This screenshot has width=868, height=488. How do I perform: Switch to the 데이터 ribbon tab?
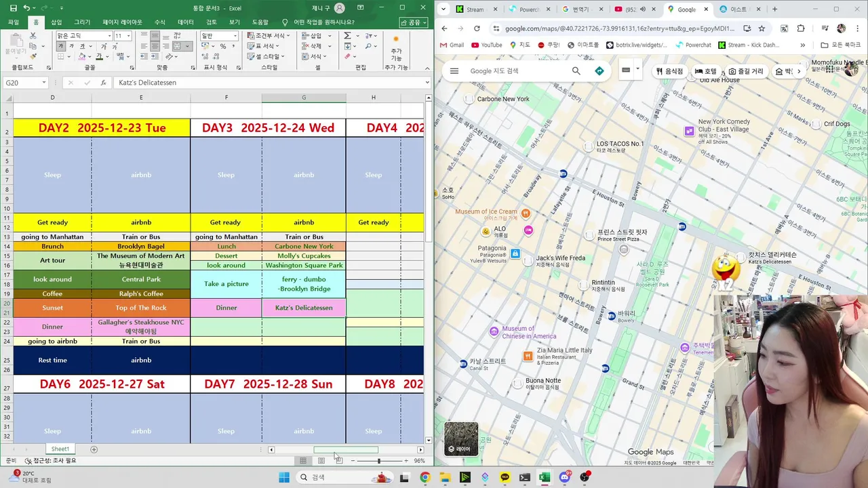[186, 22]
